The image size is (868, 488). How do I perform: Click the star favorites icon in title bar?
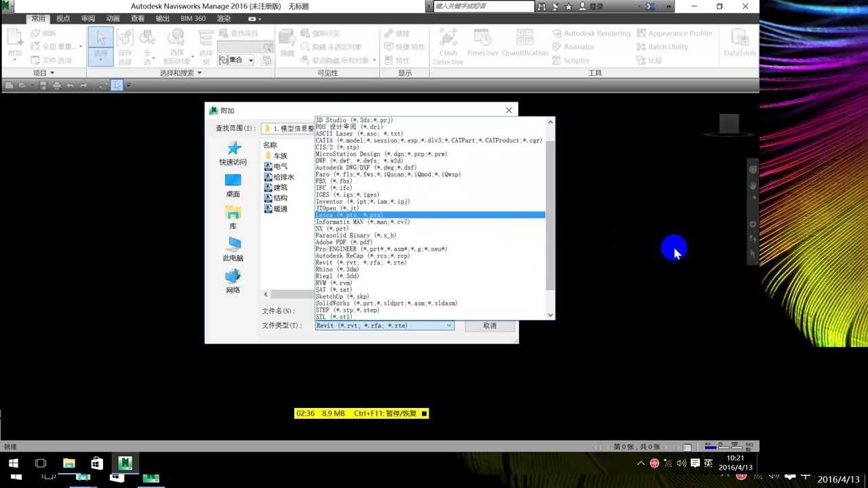(x=568, y=7)
